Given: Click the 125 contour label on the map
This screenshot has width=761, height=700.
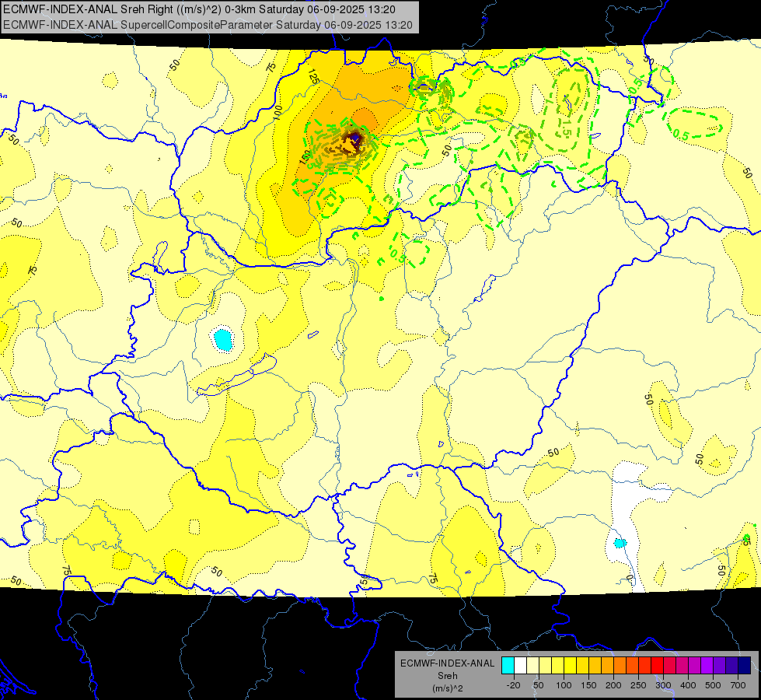Looking at the screenshot, I should pos(313,77).
